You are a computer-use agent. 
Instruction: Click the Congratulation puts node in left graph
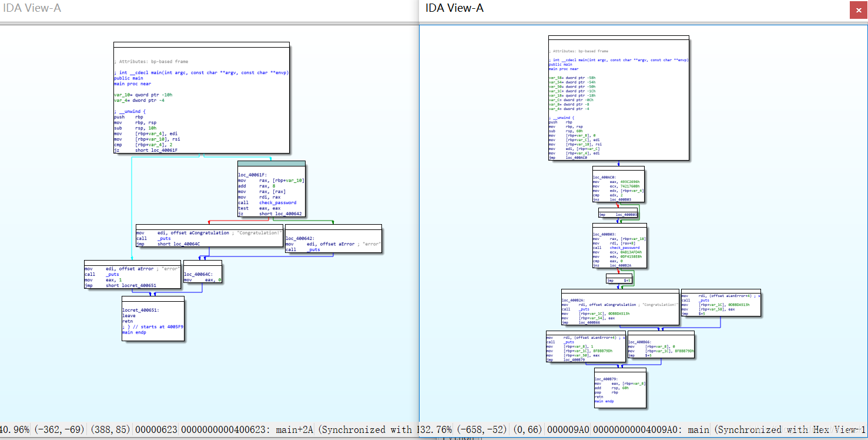(209, 235)
